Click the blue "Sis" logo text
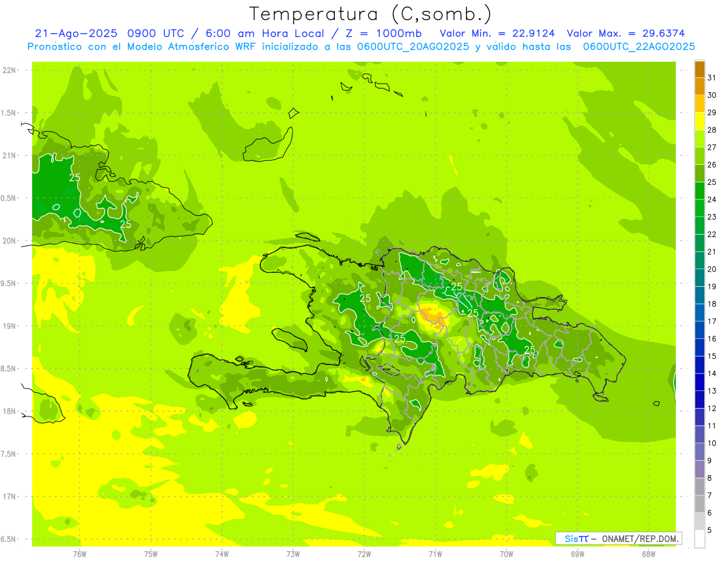The image size is (728, 562). (x=571, y=538)
